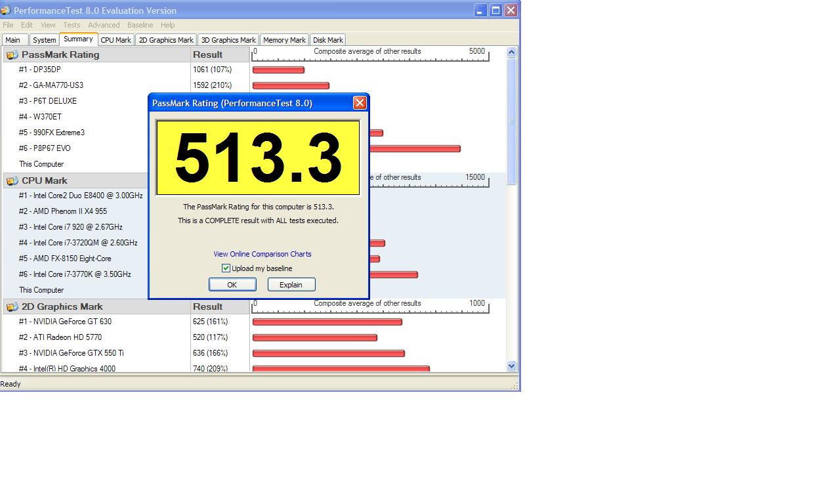Select the Disk Mark tab
The image size is (840, 504).
327,40
